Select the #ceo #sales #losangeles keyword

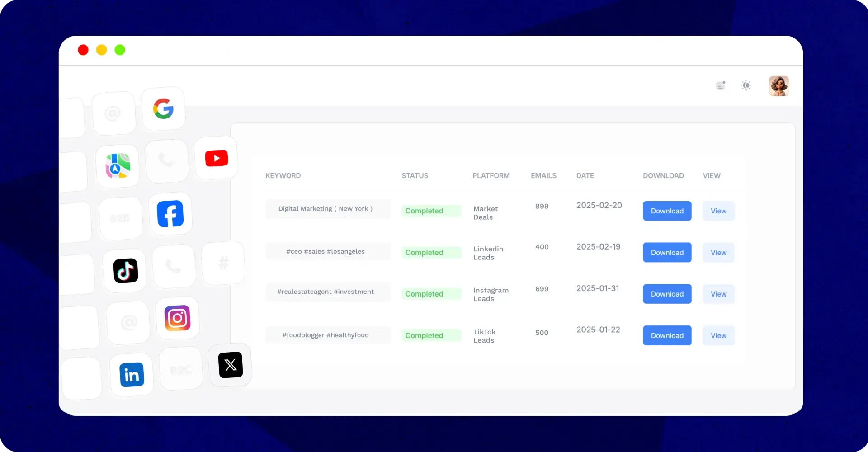coord(325,251)
